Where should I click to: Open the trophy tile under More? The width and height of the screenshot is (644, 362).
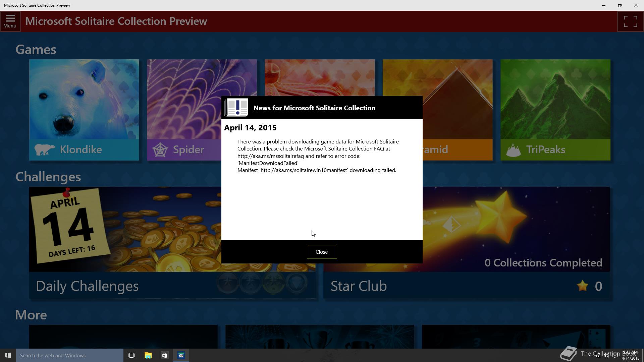(320, 337)
